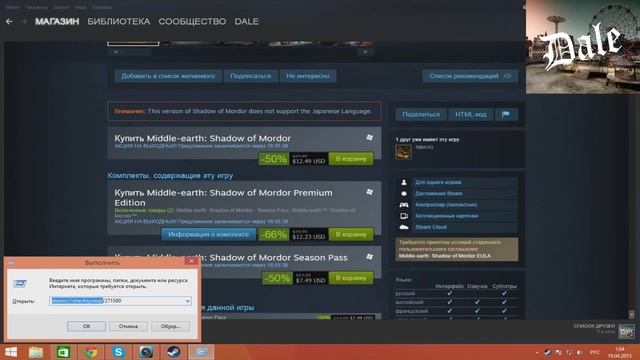Click Windows icon on Season Pass purchase box

pos(369,257)
